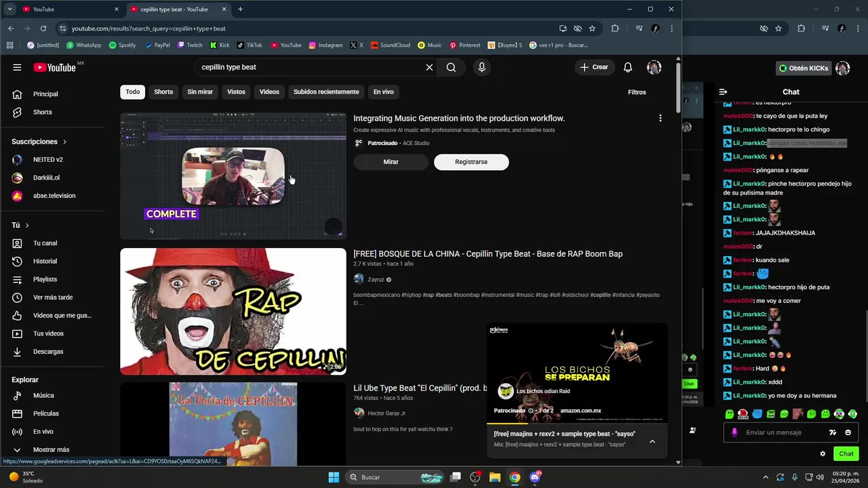Open the Crear menu button
Image resolution: width=868 pixels, height=488 pixels.
pyautogui.click(x=594, y=67)
